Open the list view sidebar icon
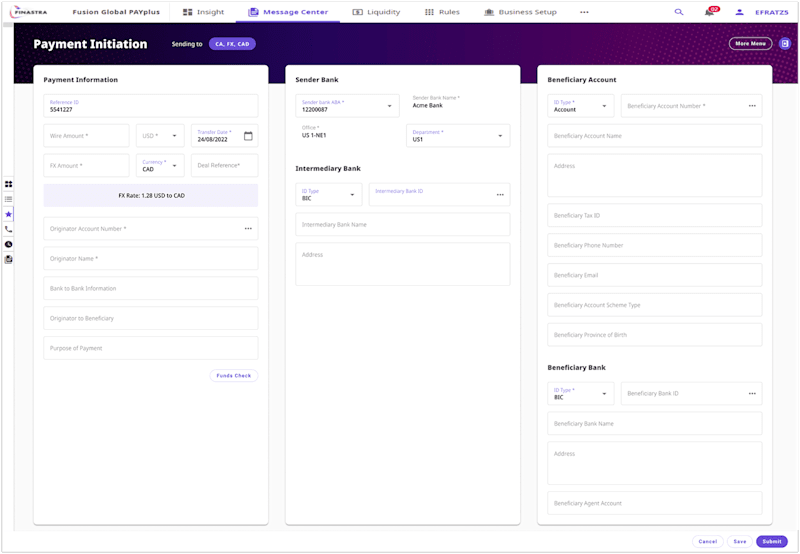 coord(8,199)
